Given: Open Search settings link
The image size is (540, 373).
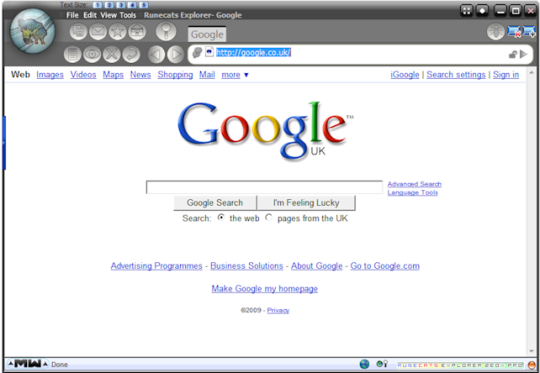Looking at the screenshot, I should pos(456,75).
